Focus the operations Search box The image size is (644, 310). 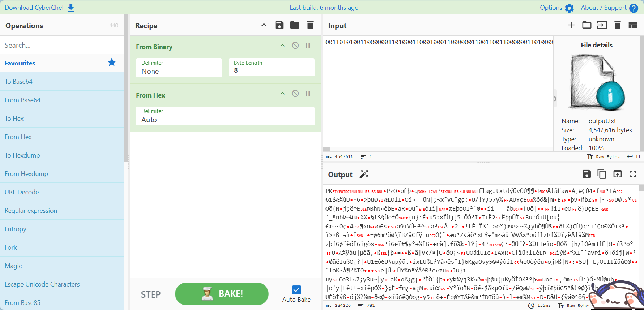62,45
